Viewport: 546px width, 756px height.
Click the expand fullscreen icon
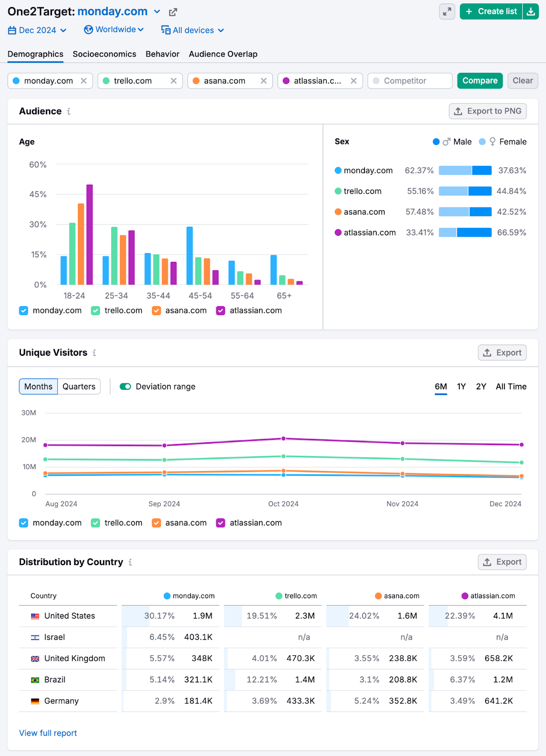(447, 12)
